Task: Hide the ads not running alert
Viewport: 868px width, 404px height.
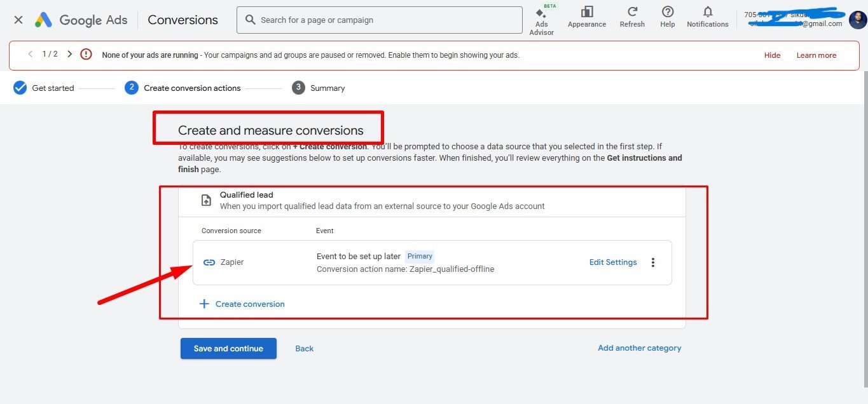Action: pyautogui.click(x=772, y=55)
